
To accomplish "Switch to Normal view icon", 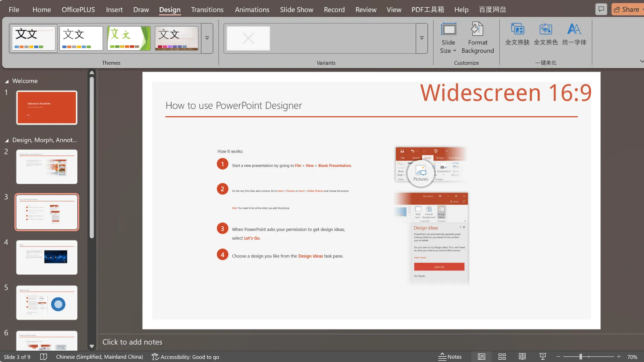I will (481, 357).
